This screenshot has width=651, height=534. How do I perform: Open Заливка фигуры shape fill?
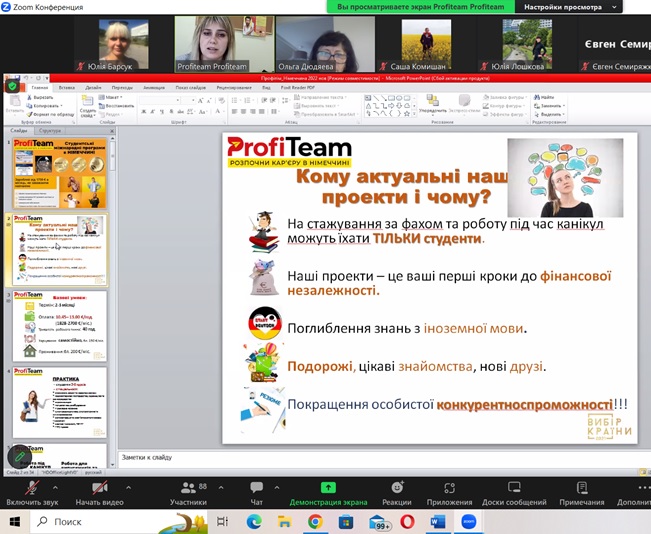pos(505,97)
